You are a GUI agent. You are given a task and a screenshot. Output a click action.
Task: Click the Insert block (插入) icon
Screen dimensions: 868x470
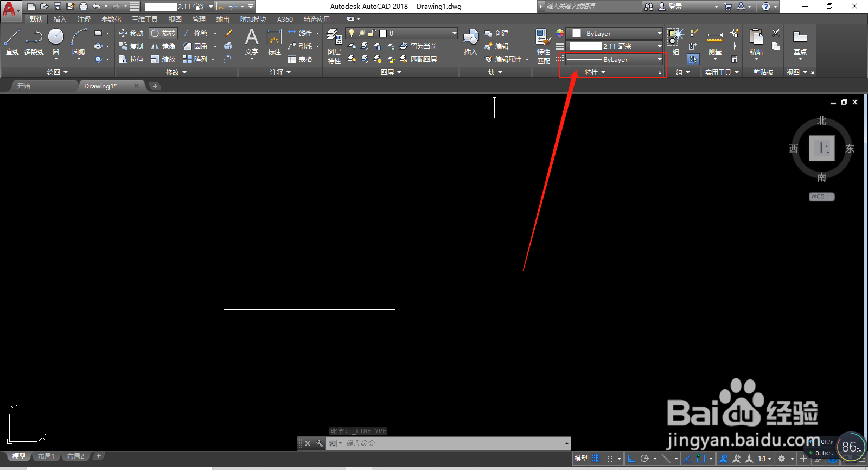click(470, 43)
